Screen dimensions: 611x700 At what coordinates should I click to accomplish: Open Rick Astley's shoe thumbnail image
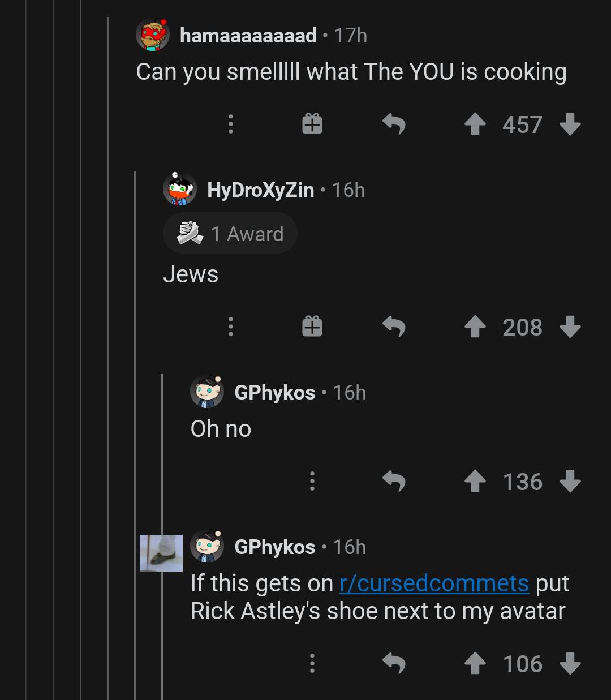click(161, 552)
